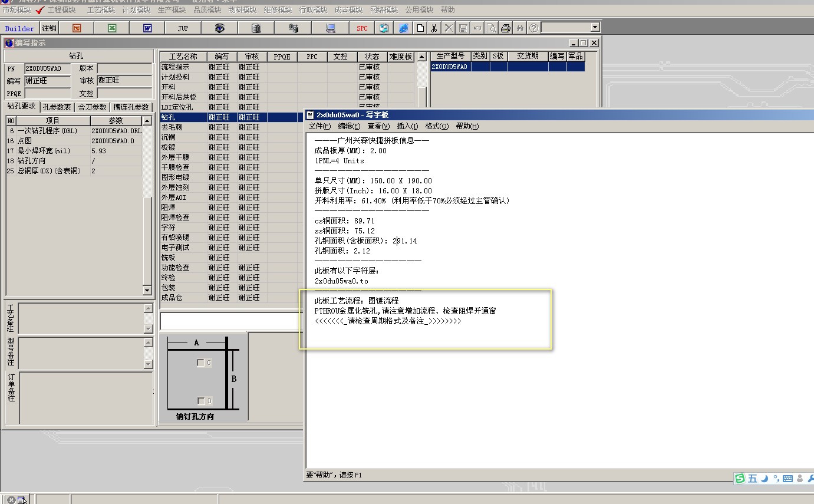Select the JUP toolbar button
Image resolution: width=814 pixels, height=504 pixels.
pyautogui.click(x=183, y=28)
